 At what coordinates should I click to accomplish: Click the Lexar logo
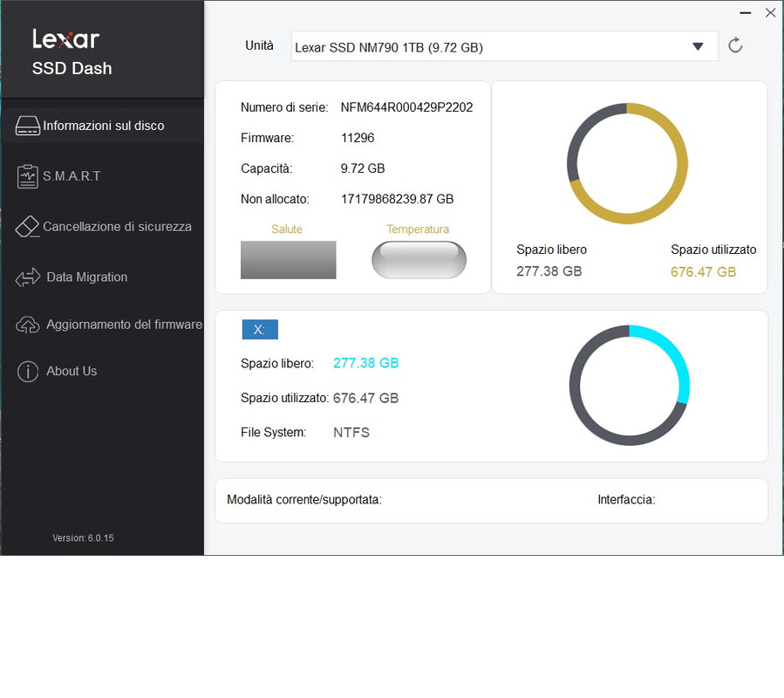tap(66, 39)
